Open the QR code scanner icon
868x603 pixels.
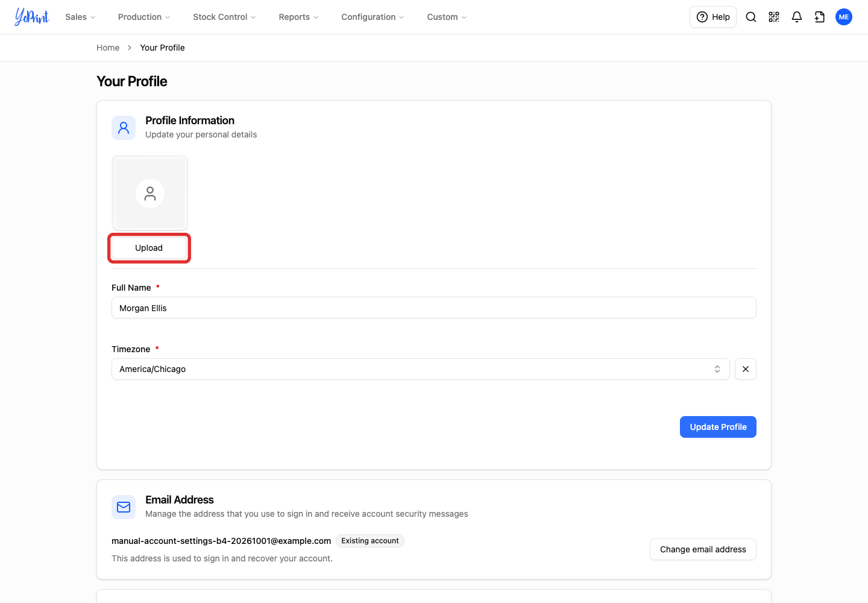(774, 17)
